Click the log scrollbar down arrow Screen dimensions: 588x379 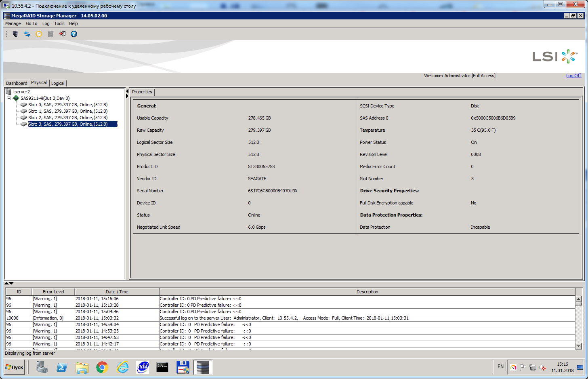pos(579,346)
